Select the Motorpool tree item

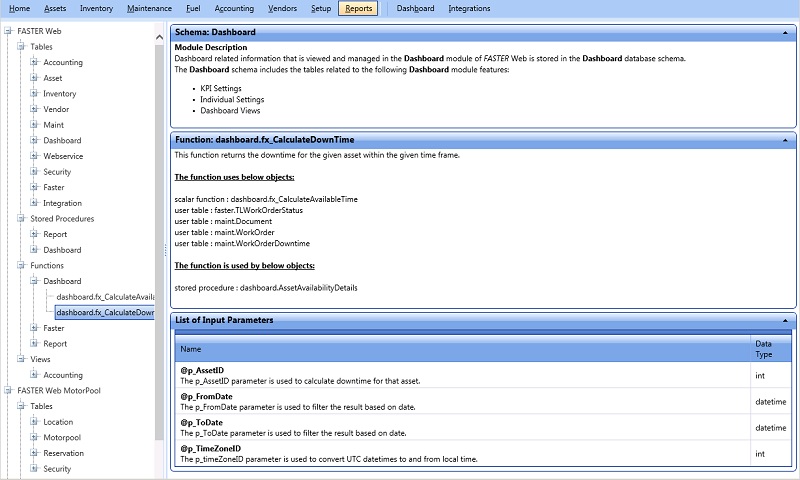62,437
